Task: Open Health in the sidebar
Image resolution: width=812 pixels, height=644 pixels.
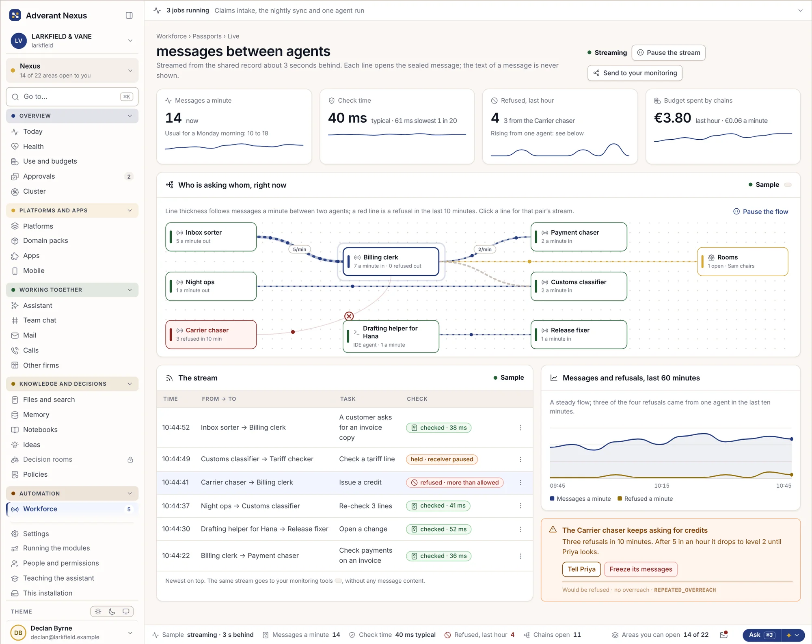Action: [72, 147]
